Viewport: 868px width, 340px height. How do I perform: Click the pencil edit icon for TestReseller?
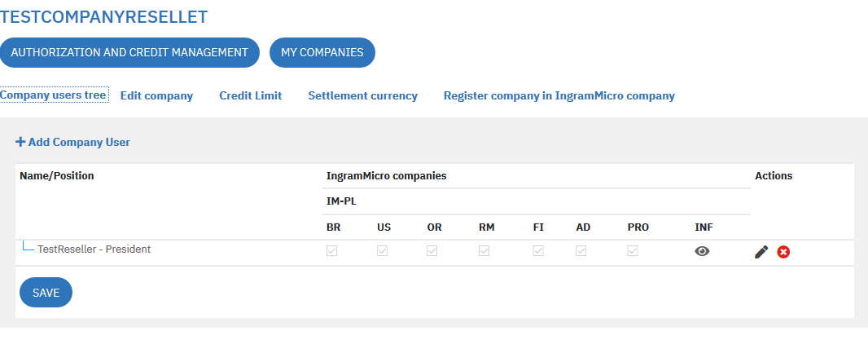761,252
